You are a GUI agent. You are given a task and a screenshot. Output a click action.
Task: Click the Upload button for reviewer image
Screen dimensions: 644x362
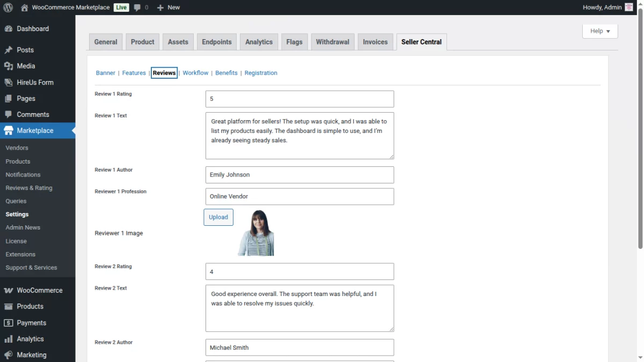218,217
